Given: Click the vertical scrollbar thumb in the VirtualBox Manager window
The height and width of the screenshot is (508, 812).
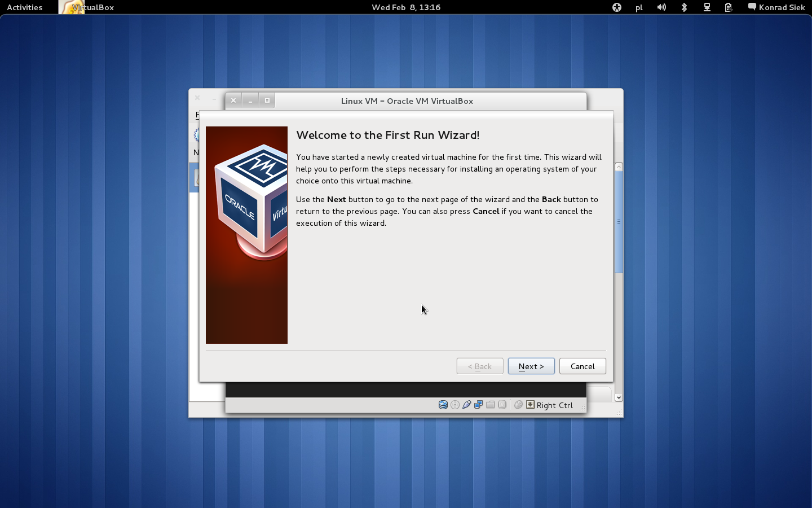Looking at the screenshot, I should pyautogui.click(x=619, y=222).
